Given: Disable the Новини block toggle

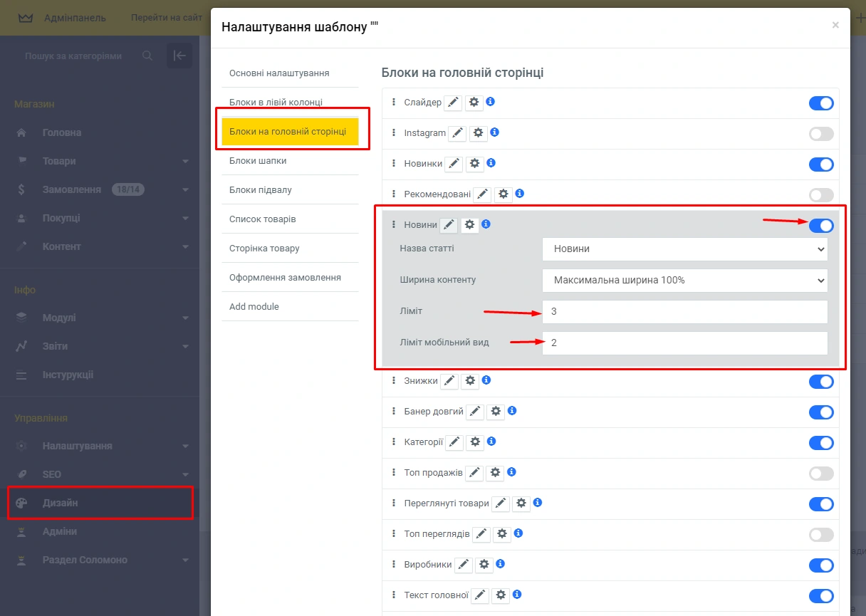Looking at the screenshot, I should tap(820, 226).
